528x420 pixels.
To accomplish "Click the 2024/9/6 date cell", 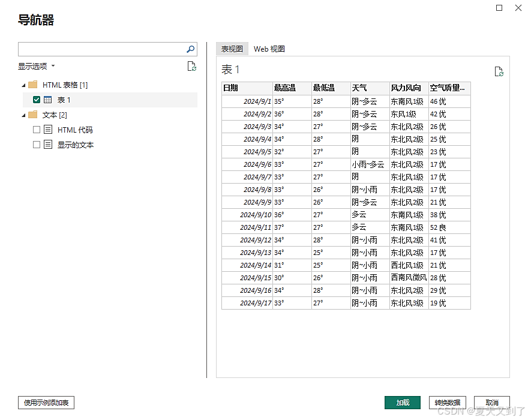I will tap(247, 164).
